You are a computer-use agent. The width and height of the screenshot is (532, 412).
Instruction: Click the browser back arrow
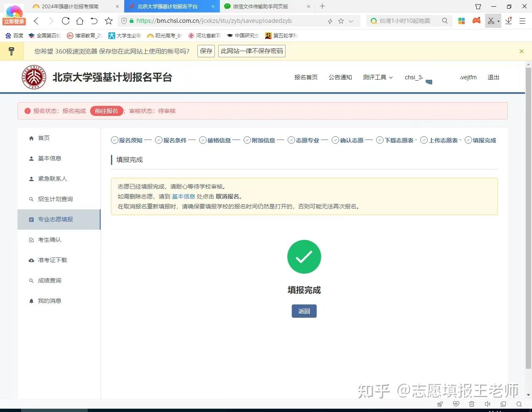(36, 21)
